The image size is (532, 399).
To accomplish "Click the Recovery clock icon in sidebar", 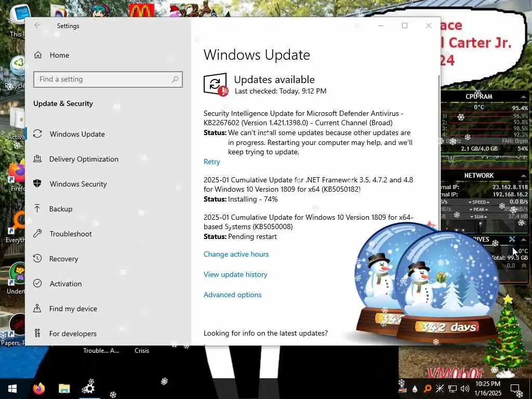I will pyautogui.click(x=37, y=258).
